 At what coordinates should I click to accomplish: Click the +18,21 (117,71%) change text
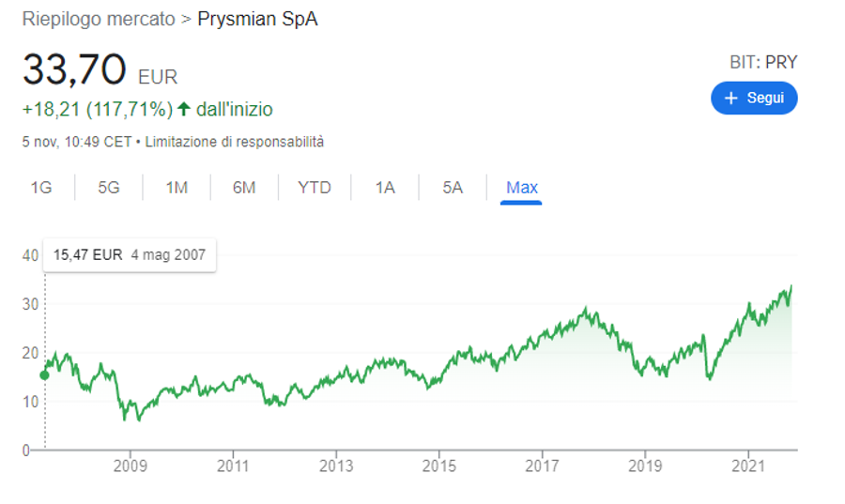click(x=98, y=109)
